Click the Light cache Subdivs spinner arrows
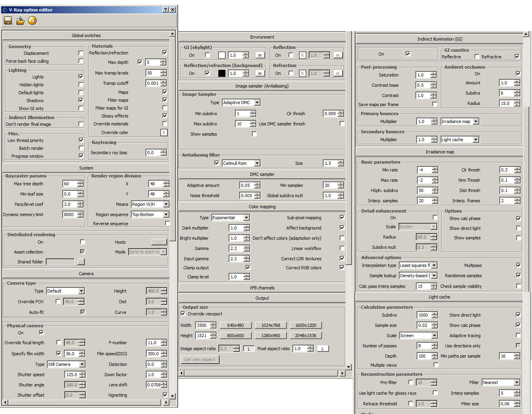 (435, 315)
